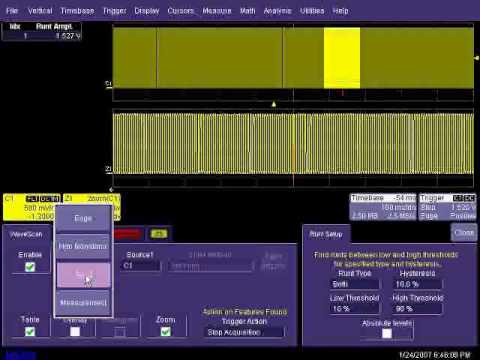Enable the Absolute levels checkbox
Screen dimensions: 480x360
click(x=387, y=333)
